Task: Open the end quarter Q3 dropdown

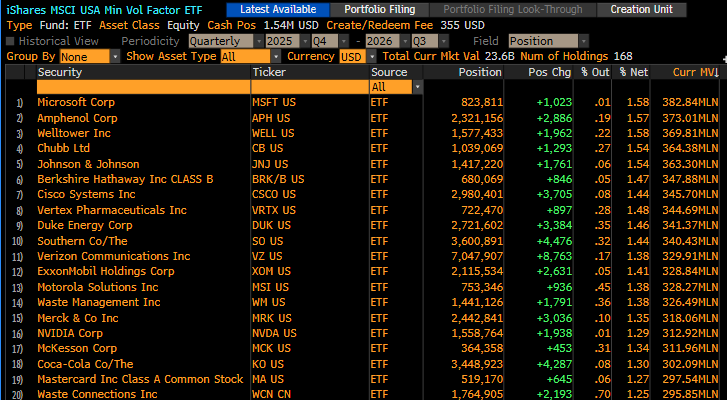Action: [430, 41]
